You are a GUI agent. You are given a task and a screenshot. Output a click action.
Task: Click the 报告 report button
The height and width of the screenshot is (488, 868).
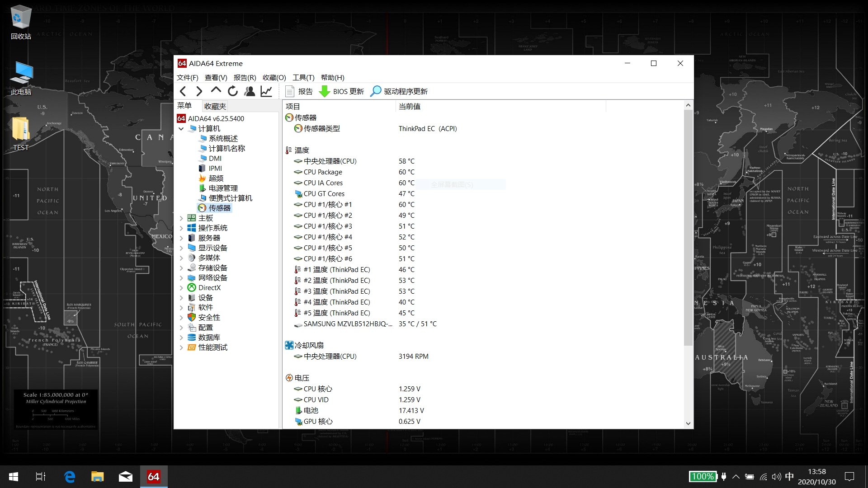point(299,91)
